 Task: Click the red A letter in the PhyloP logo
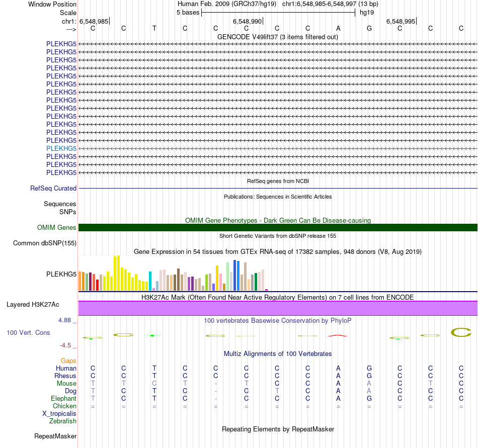click(338, 335)
